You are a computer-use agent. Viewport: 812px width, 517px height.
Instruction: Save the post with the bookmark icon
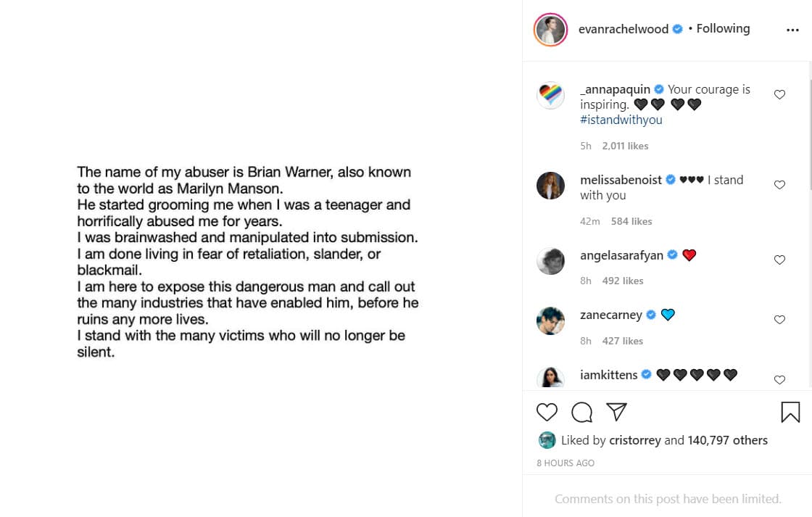[x=790, y=412]
